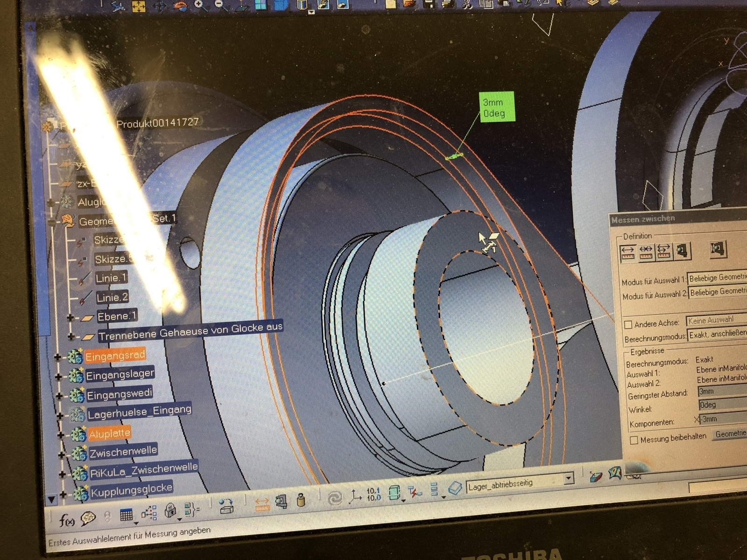
Task: Click the Geringster Abstand result field
Action: point(722,392)
